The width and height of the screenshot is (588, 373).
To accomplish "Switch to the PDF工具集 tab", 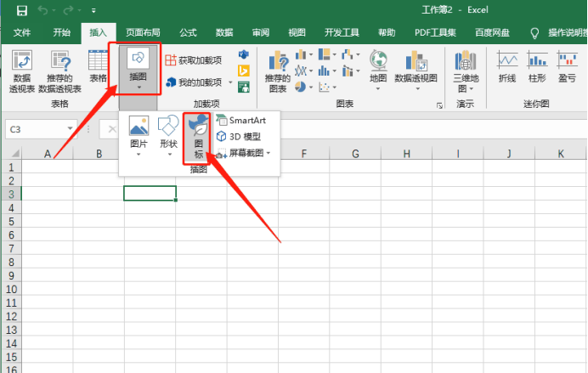I will 435,33.
